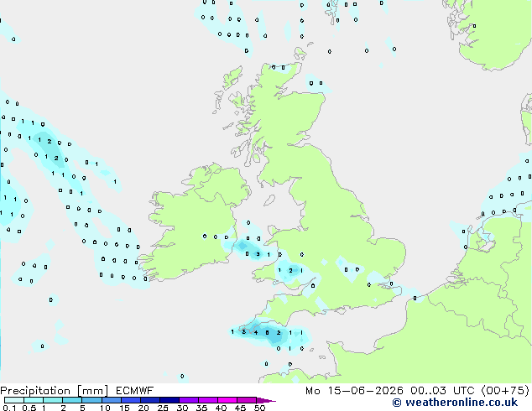
Task: Click the purple arrow tip beyond 50 mm
Action: point(266,400)
